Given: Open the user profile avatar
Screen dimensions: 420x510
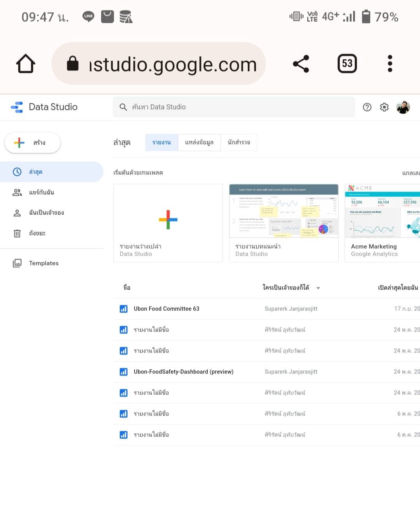Looking at the screenshot, I should coord(403,107).
